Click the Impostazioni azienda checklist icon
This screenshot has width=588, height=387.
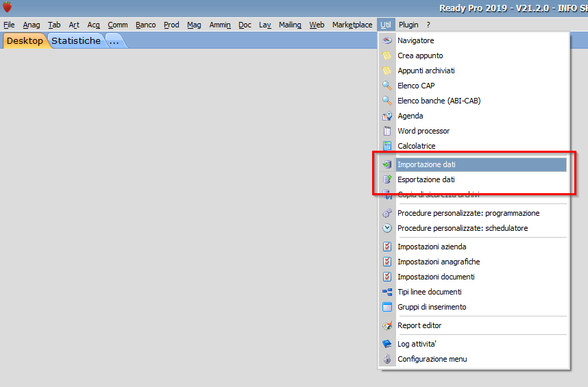pyautogui.click(x=387, y=247)
